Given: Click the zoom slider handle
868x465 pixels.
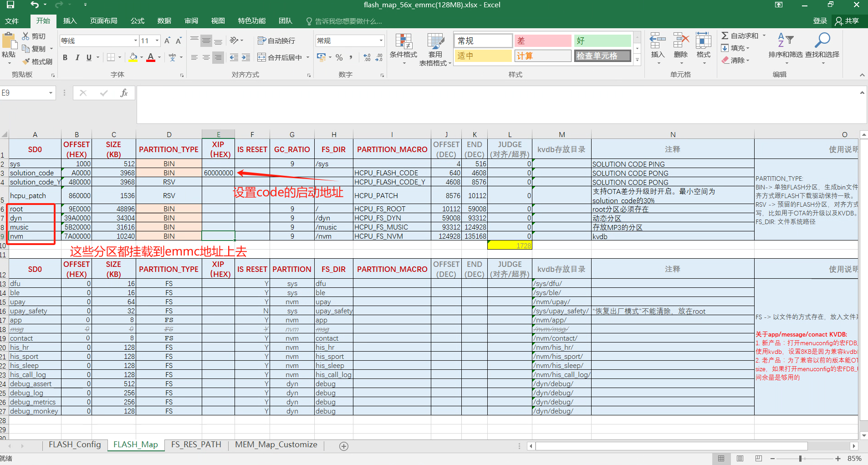Looking at the screenshot, I should click(800, 459).
